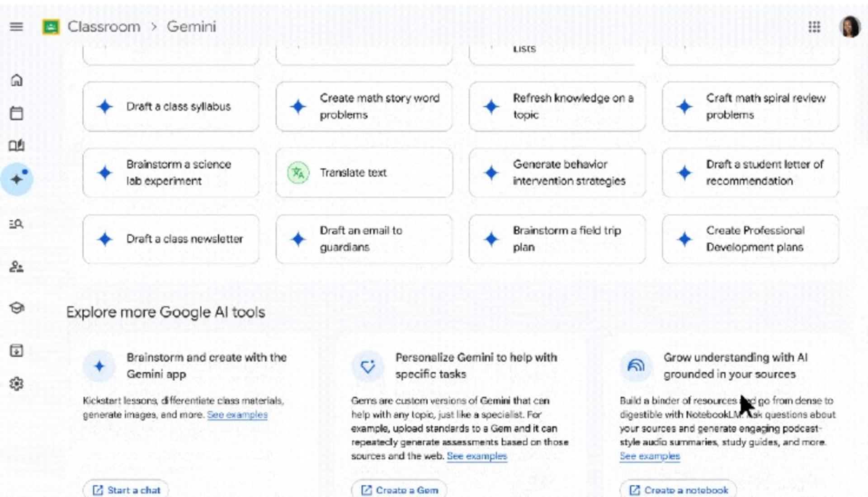Click the user profile avatar
868x497 pixels.
849,27
